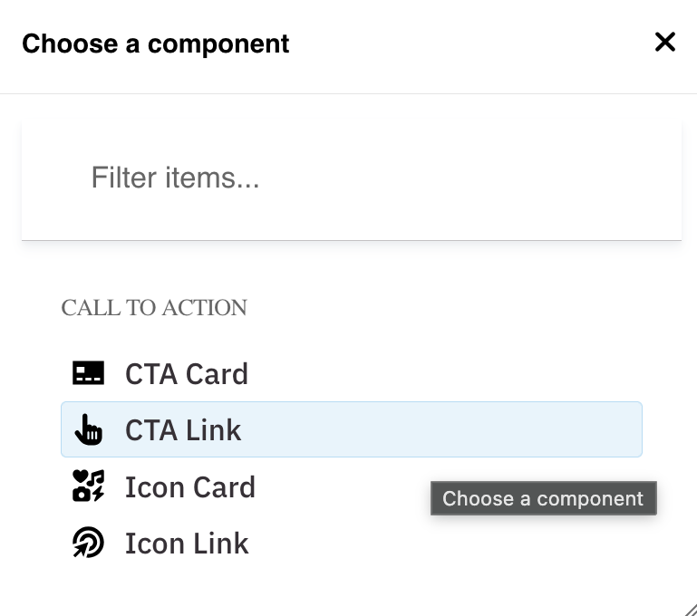This screenshot has width=697, height=616.
Task: Click the Choose a component dialog title
Action: 155,43
